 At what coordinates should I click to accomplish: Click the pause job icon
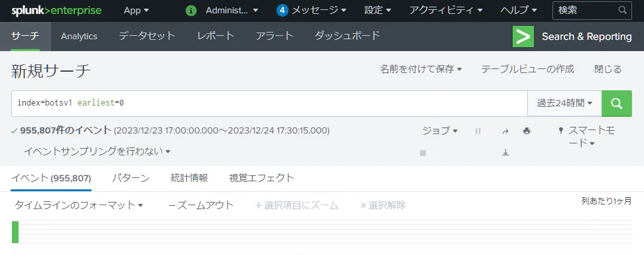click(x=478, y=131)
